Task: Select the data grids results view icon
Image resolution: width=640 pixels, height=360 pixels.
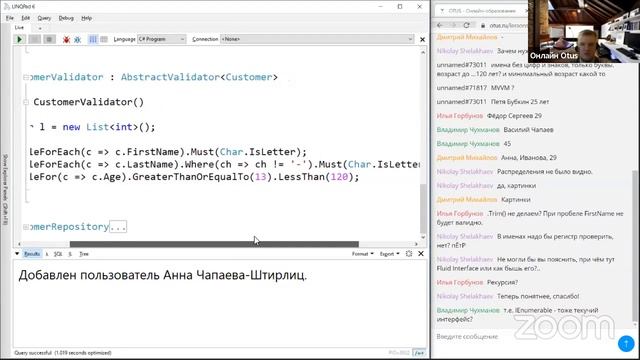Action: click(104, 39)
